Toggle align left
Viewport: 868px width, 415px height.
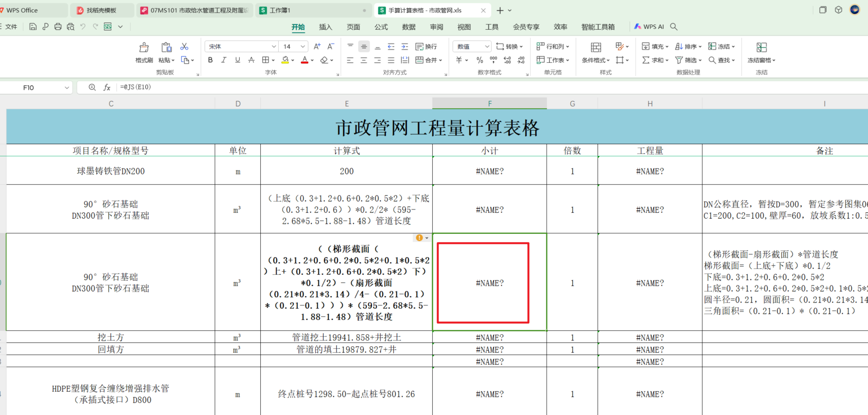coord(350,60)
